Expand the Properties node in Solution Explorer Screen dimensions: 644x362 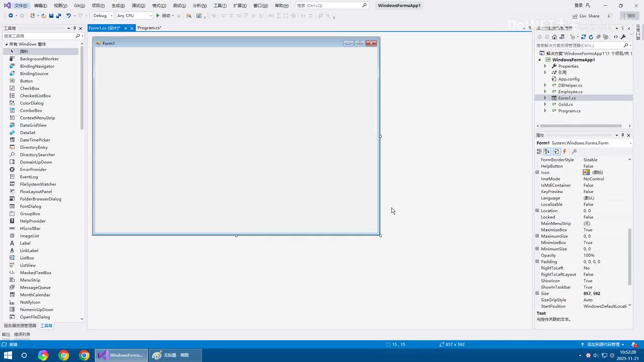pyautogui.click(x=545, y=66)
